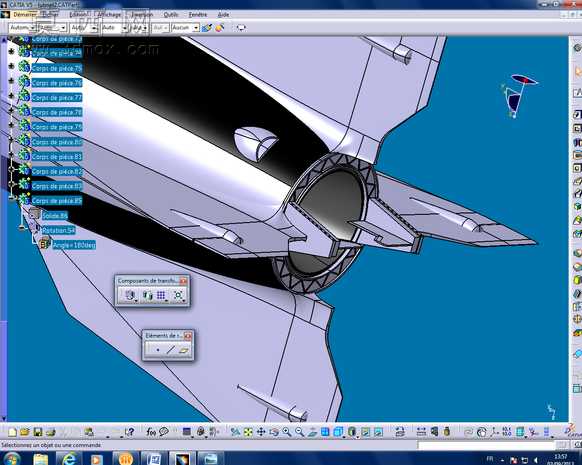Expand the Corps de pièce.77 tree node
582x465 pixels.
(x=11, y=96)
